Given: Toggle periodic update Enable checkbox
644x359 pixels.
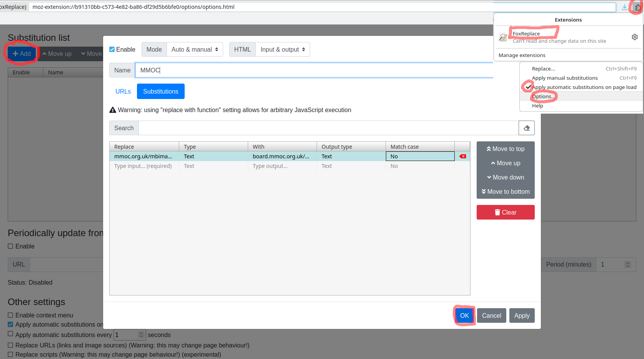Looking at the screenshot, I should pyautogui.click(x=10, y=246).
